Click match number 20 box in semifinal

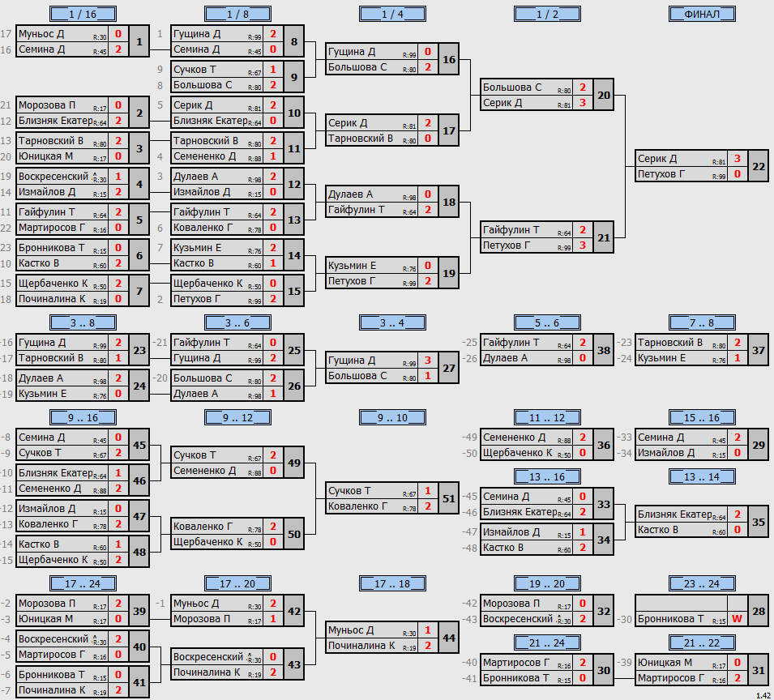click(604, 95)
